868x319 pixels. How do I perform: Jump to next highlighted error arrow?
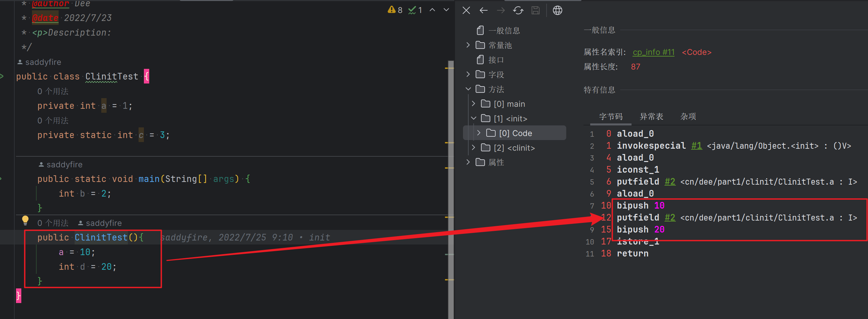point(446,10)
